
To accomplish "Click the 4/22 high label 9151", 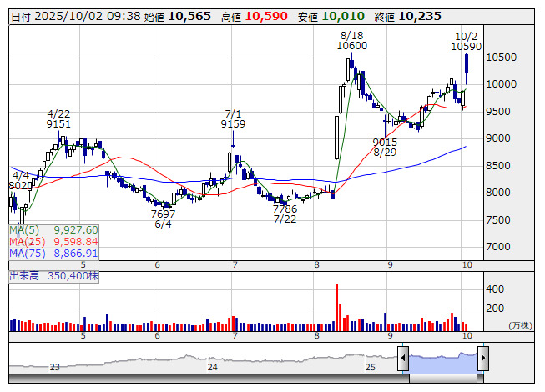I will click(x=58, y=123).
